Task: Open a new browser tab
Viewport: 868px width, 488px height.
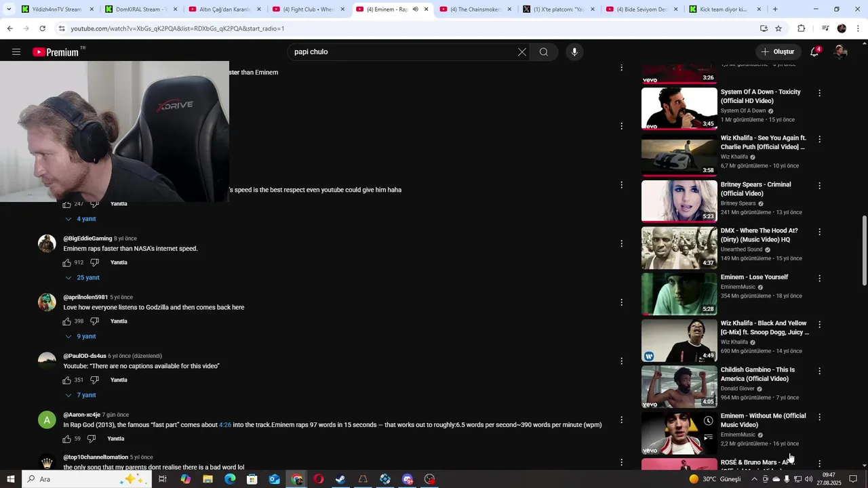Action: point(775,9)
